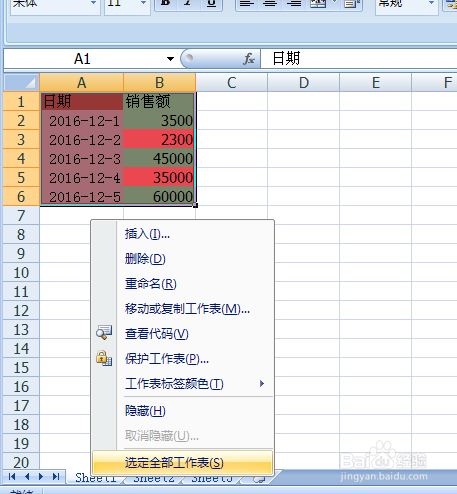Jump to first sheet tab arrow
This screenshot has height=494, width=457.
12,477
